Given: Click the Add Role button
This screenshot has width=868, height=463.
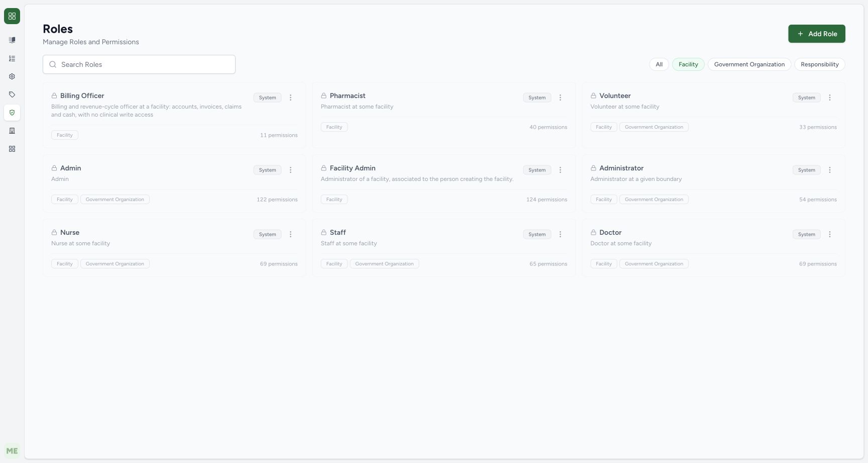Looking at the screenshot, I should 817,34.
